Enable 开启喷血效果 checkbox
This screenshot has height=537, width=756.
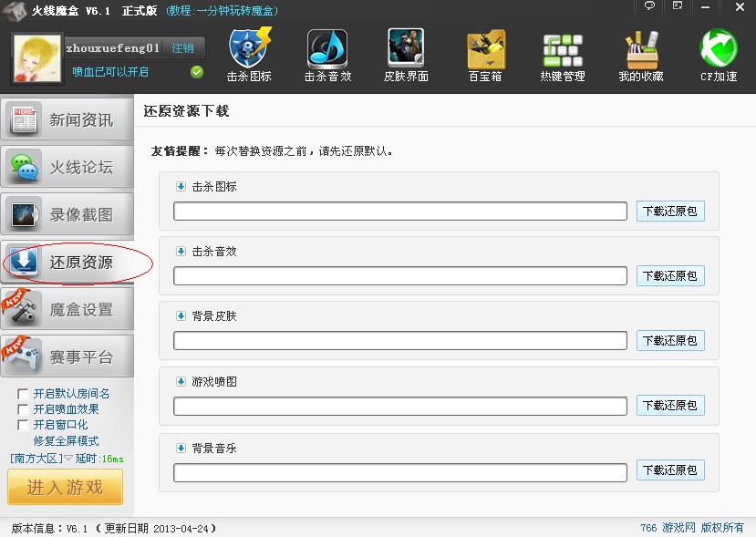[23, 409]
